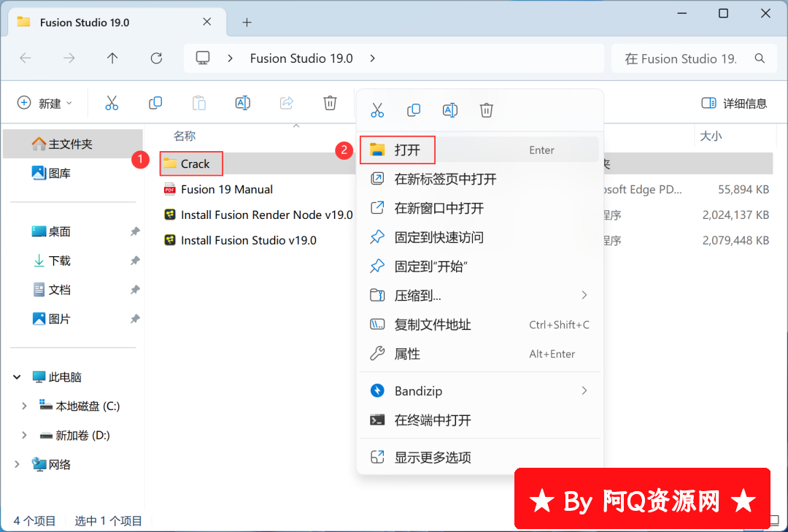Screen dimensions: 788x532
Task: Click the Rename icon in the context menu
Action: click(449, 110)
